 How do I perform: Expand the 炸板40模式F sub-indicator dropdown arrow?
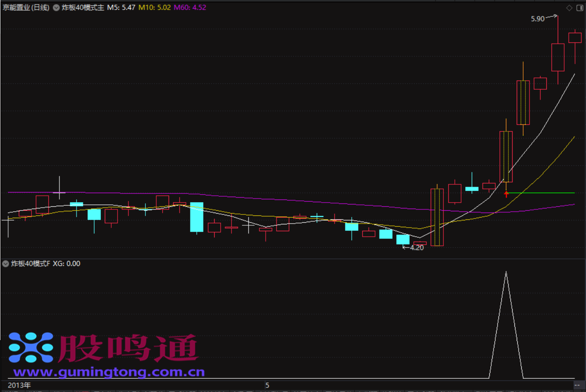pos(5,264)
